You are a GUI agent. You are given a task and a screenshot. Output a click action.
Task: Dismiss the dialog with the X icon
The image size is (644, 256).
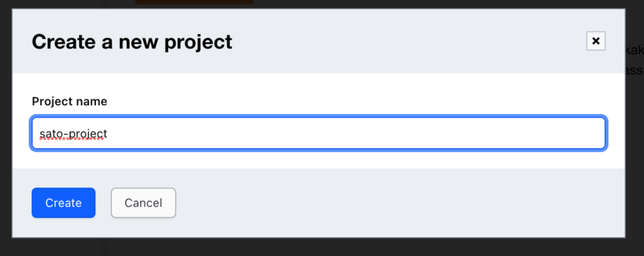pos(596,41)
